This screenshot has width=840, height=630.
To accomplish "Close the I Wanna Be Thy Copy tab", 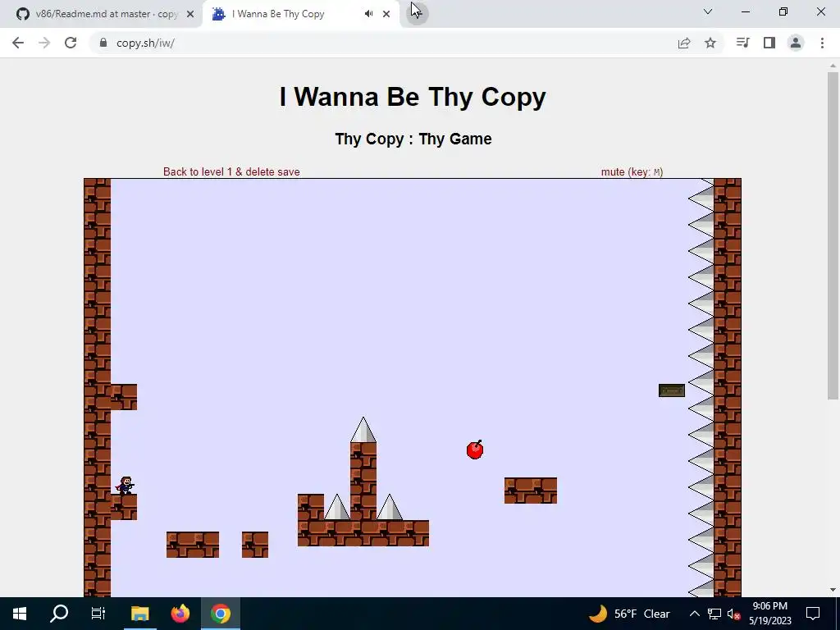I will [386, 14].
